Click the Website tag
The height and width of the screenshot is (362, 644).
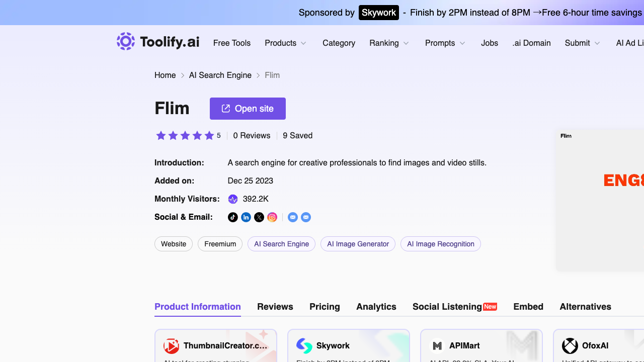pyautogui.click(x=174, y=244)
